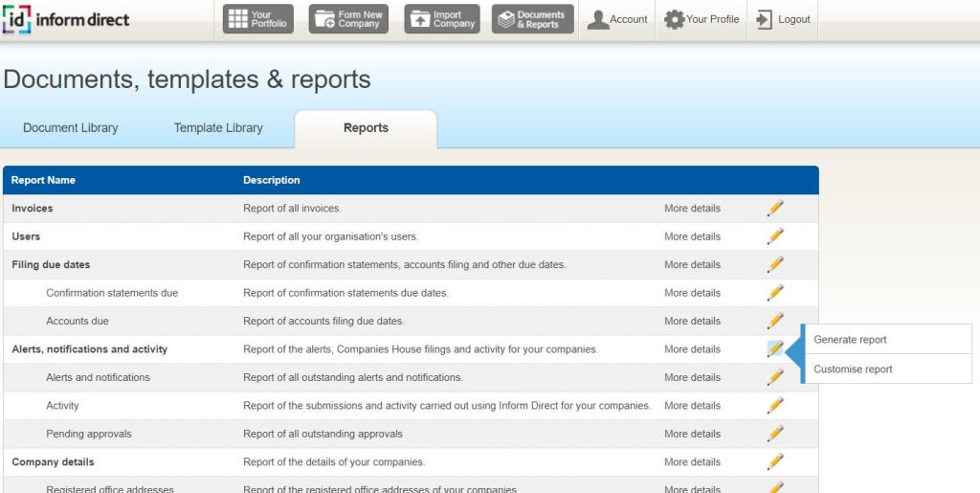
Task: Switch to the Template Library tab
Action: [218, 128]
